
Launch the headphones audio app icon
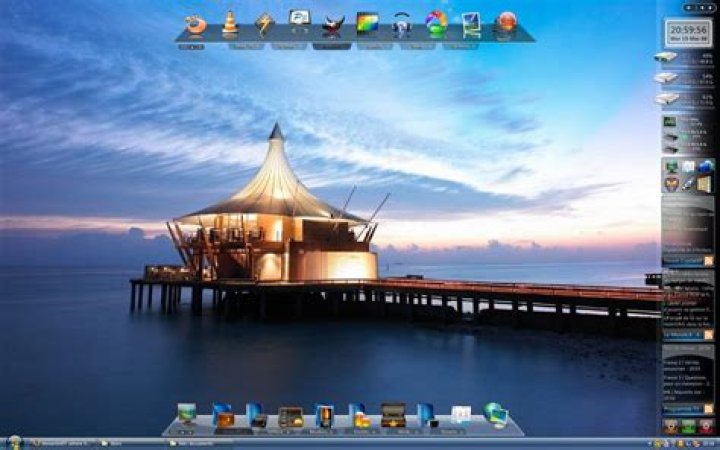pyautogui.click(x=401, y=24)
